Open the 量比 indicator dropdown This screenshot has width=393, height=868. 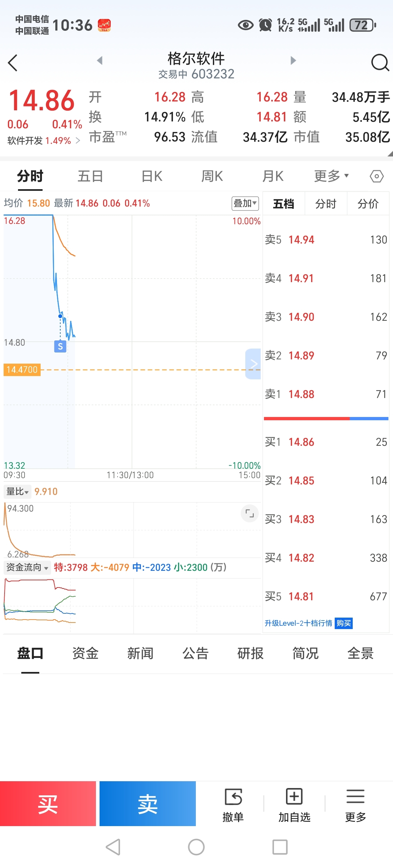click(x=18, y=492)
